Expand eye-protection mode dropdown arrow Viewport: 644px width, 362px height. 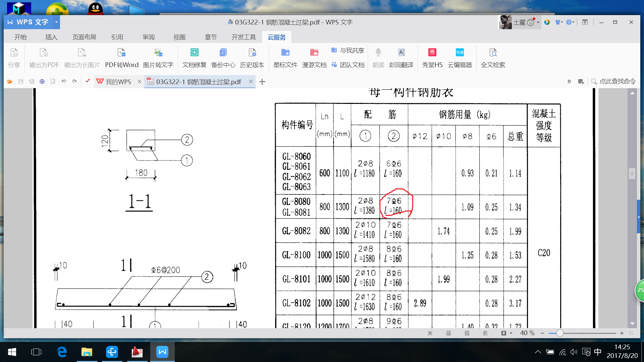(511, 333)
